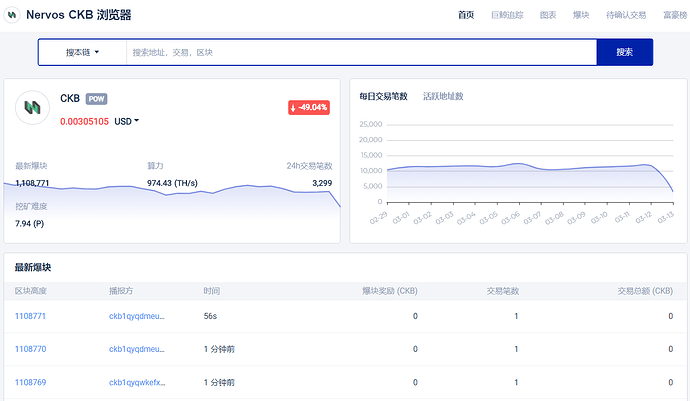This screenshot has width=690, height=401.
Task: Open the USD currency dropdown
Action: 126,121
